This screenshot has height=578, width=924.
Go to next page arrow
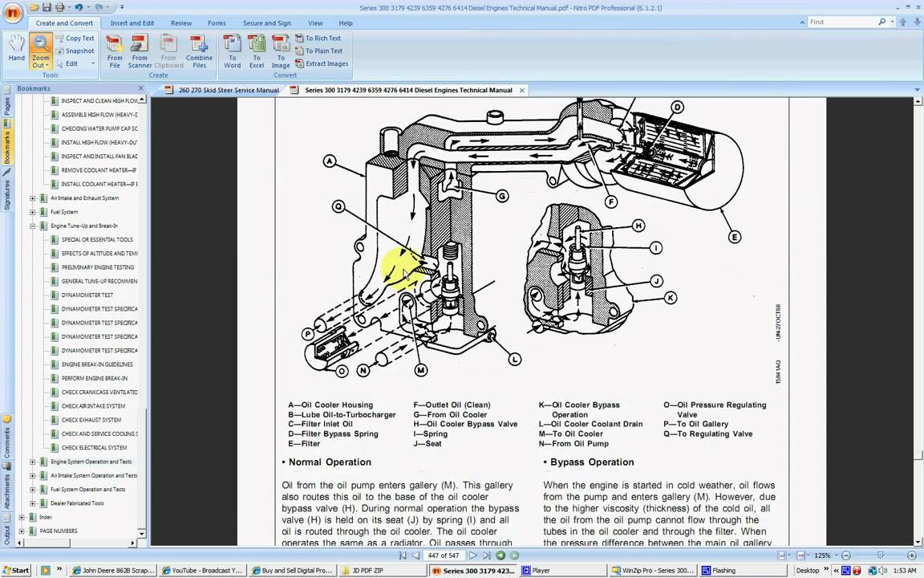(472, 556)
